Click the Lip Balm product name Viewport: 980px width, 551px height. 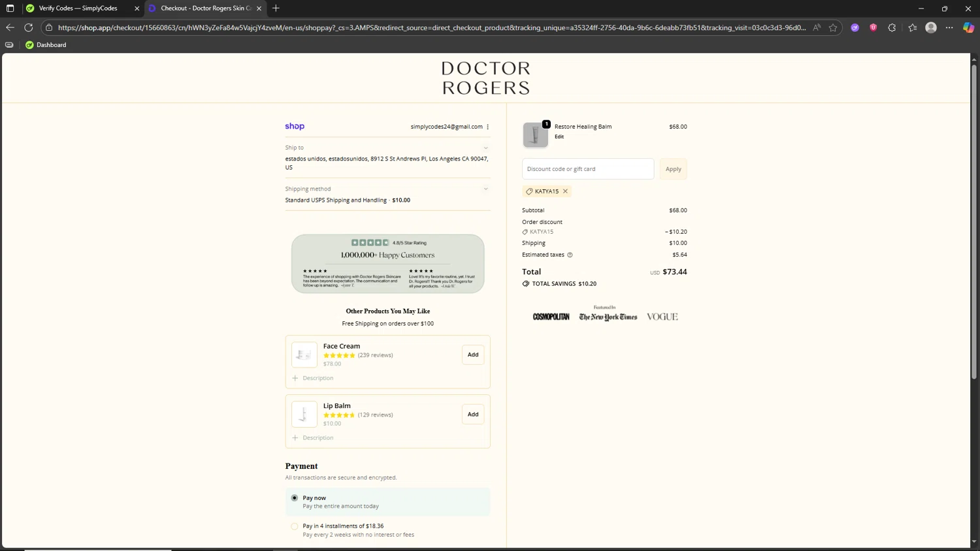pos(337,405)
